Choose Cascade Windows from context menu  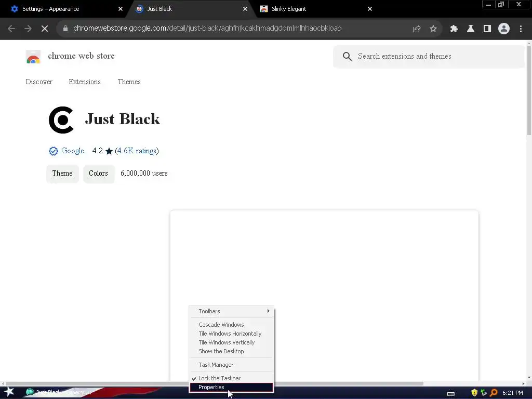pyautogui.click(x=232, y=325)
